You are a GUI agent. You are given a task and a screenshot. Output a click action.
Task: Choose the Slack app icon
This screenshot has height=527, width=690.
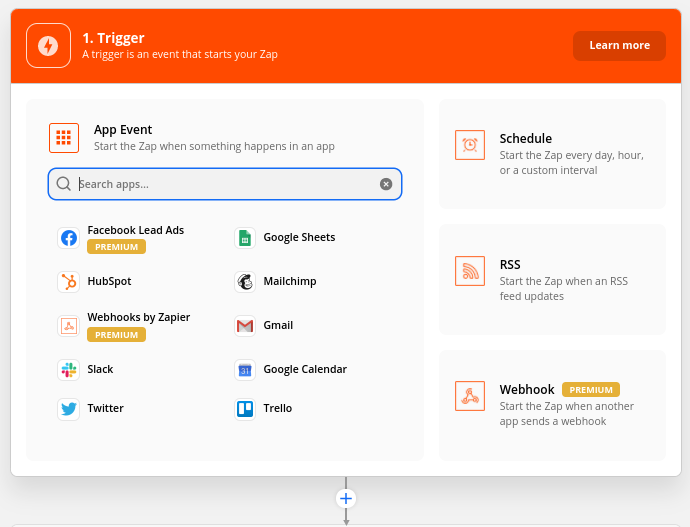(x=69, y=370)
